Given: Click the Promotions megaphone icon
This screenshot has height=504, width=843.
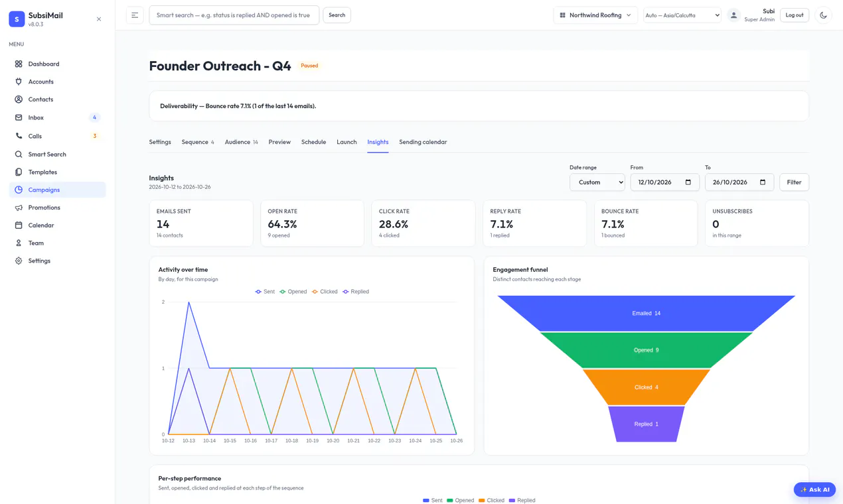Looking at the screenshot, I should tap(19, 208).
